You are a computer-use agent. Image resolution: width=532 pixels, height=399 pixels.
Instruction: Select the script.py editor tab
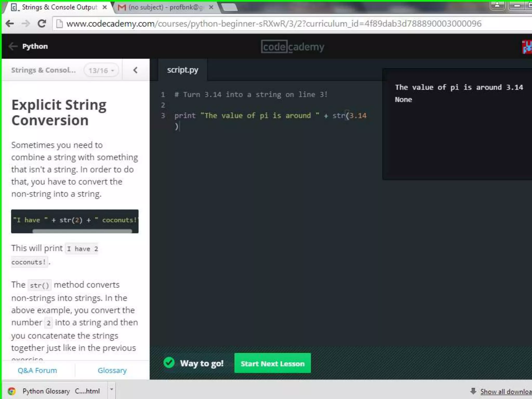pyautogui.click(x=182, y=70)
